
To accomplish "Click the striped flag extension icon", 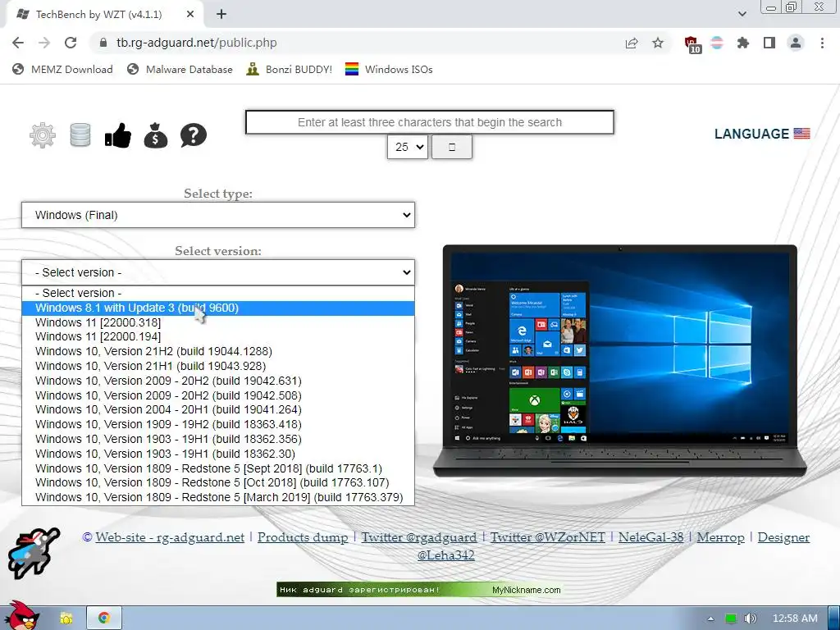I will pyautogui.click(x=717, y=43).
